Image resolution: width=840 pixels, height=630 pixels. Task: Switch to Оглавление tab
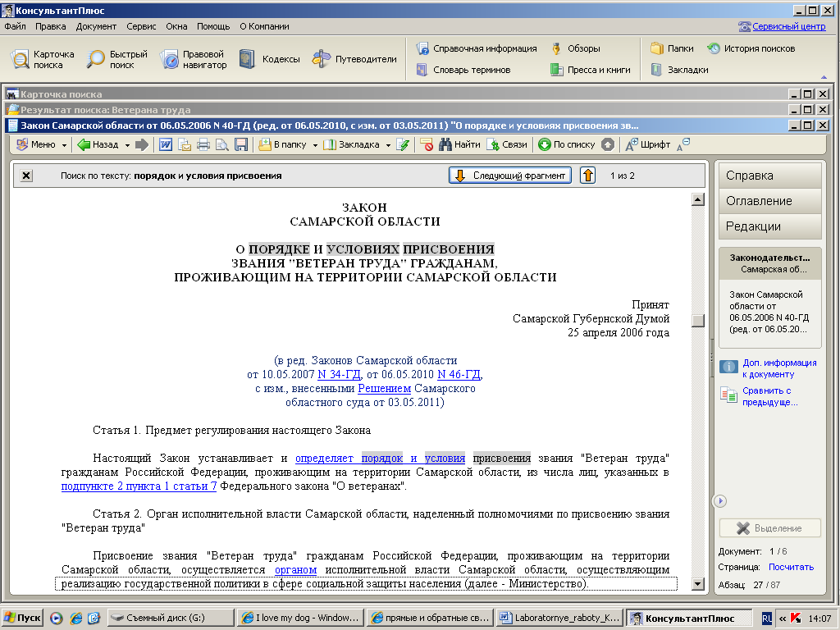[769, 201]
